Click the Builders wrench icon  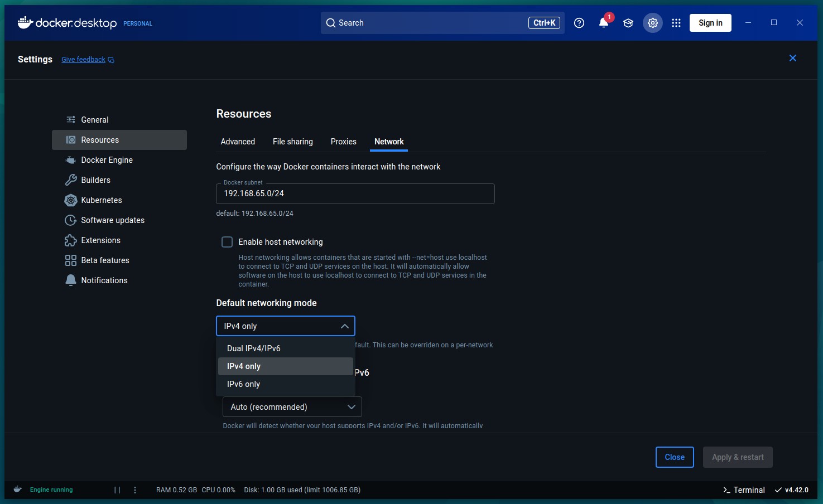tap(71, 180)
